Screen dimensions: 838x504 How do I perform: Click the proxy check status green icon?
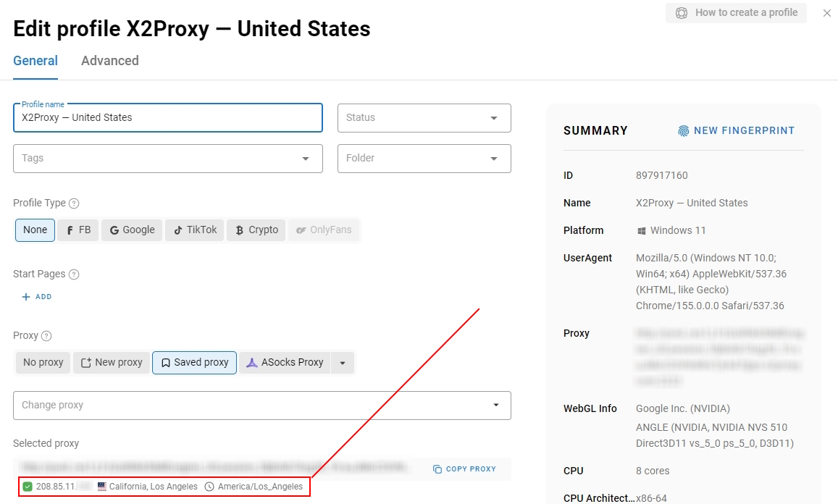click(x=28, y=487)
